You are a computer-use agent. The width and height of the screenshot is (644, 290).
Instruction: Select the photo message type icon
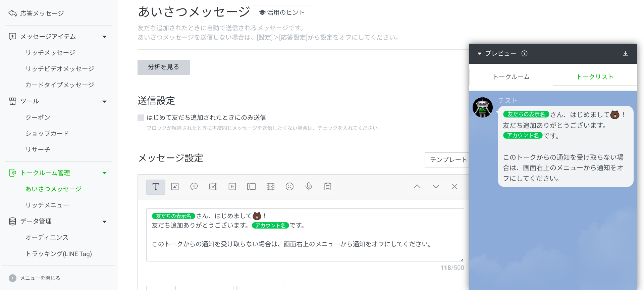pos(175,187)
